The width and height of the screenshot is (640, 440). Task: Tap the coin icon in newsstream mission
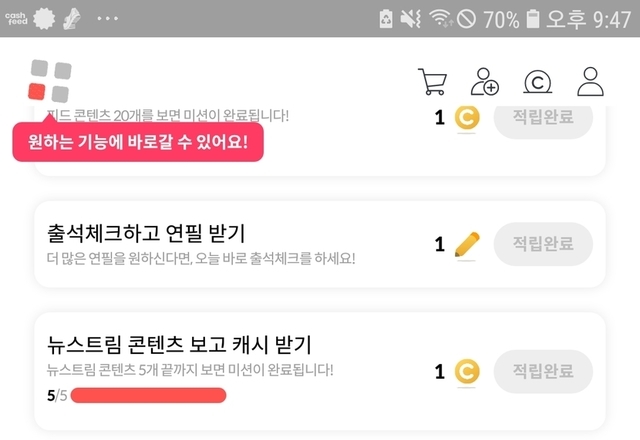(466, 372)
